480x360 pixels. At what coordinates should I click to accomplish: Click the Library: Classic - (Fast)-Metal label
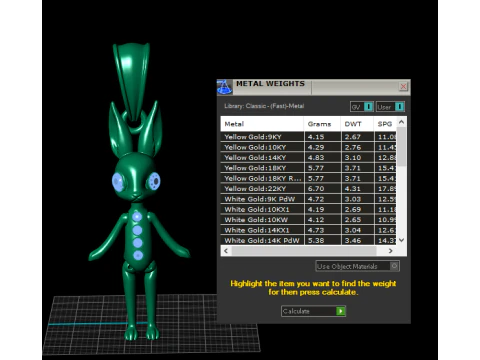pyautogui.click(x=264, y=106)
